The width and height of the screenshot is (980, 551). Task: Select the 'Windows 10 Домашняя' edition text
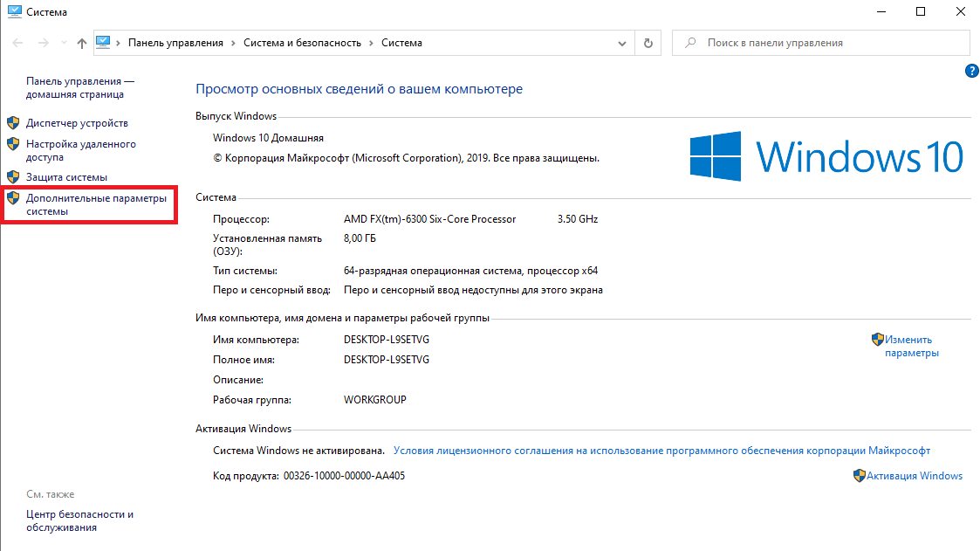(268, 138)
